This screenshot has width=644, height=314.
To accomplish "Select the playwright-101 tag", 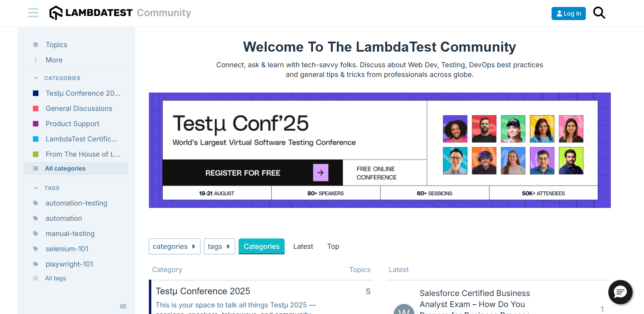I will tap(69, 264).
